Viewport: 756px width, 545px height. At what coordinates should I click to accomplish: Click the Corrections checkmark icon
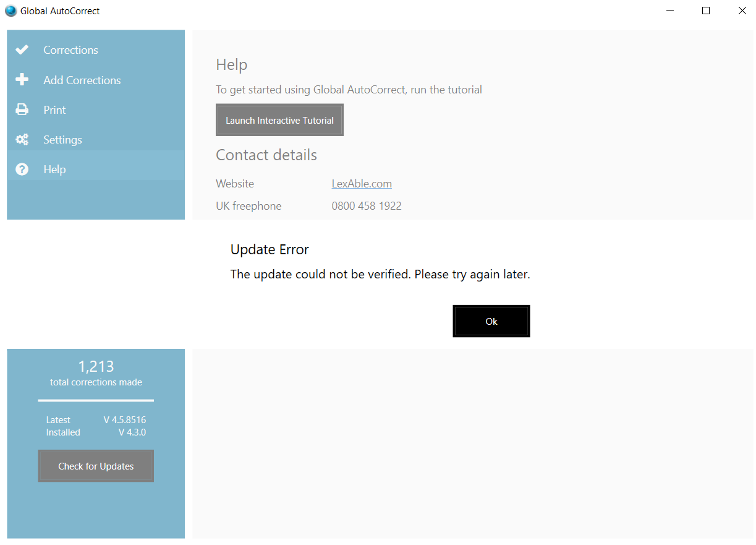tap(22, 50)
